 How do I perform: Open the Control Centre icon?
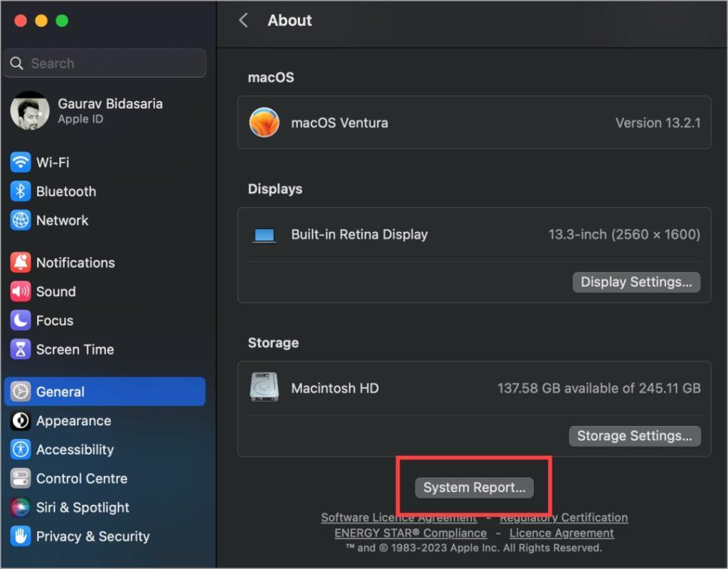tap(21, 479)
